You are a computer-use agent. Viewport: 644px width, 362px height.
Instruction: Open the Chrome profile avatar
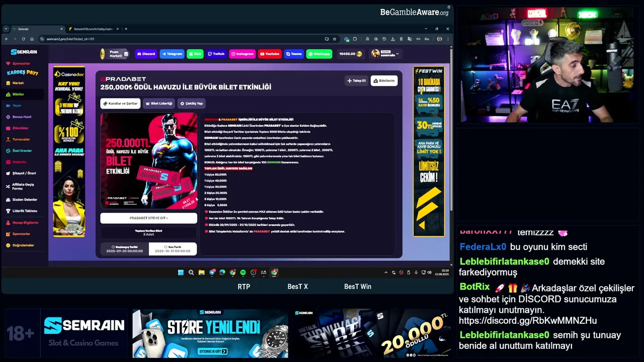(439, 39)
